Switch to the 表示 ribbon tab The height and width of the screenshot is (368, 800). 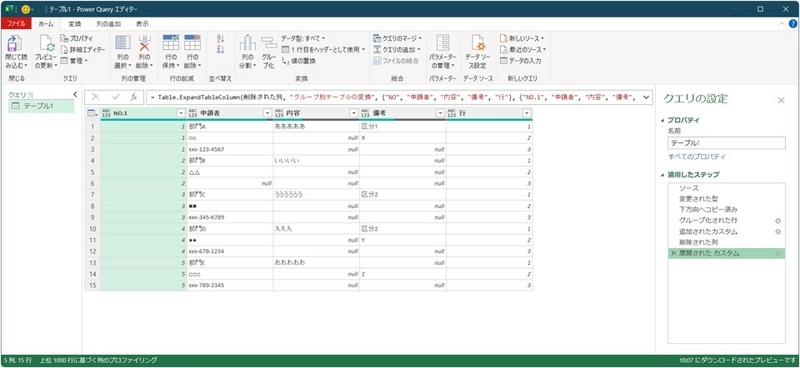[142, 23]
